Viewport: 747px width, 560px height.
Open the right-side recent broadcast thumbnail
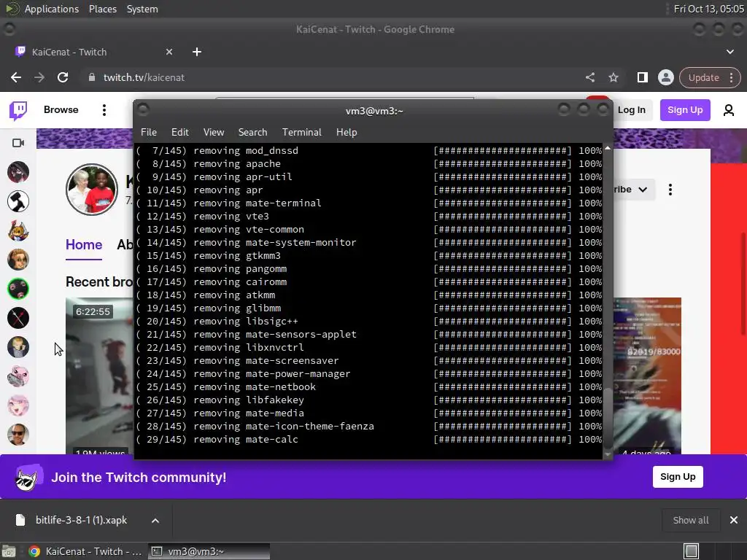coord(647,376)
